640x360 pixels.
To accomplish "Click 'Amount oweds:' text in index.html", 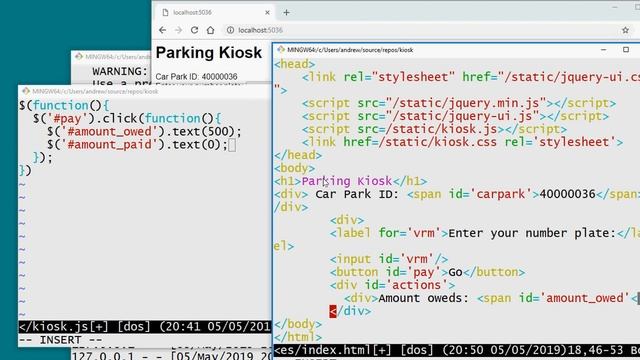I will 423,298.
